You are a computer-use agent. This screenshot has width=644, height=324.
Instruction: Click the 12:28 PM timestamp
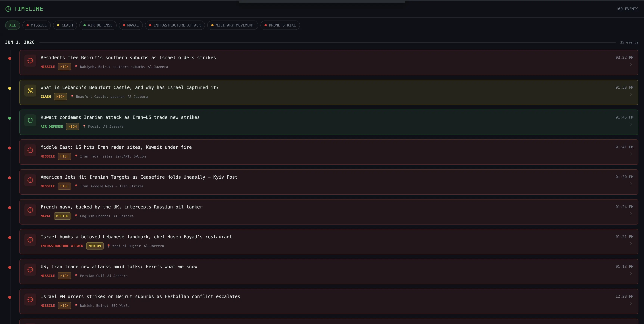pos(625,297)
